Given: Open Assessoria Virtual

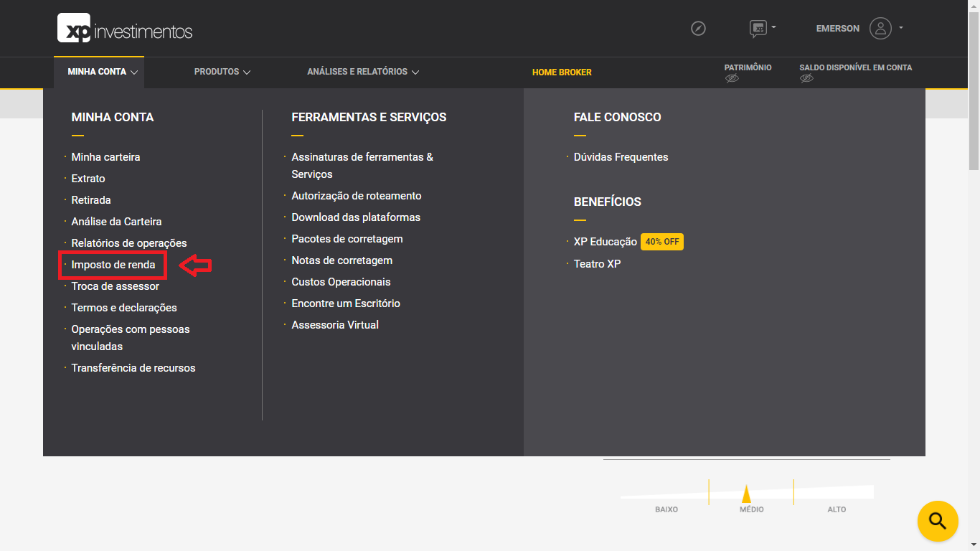Looking at the screenshot, I should click(x=335, y=325).
